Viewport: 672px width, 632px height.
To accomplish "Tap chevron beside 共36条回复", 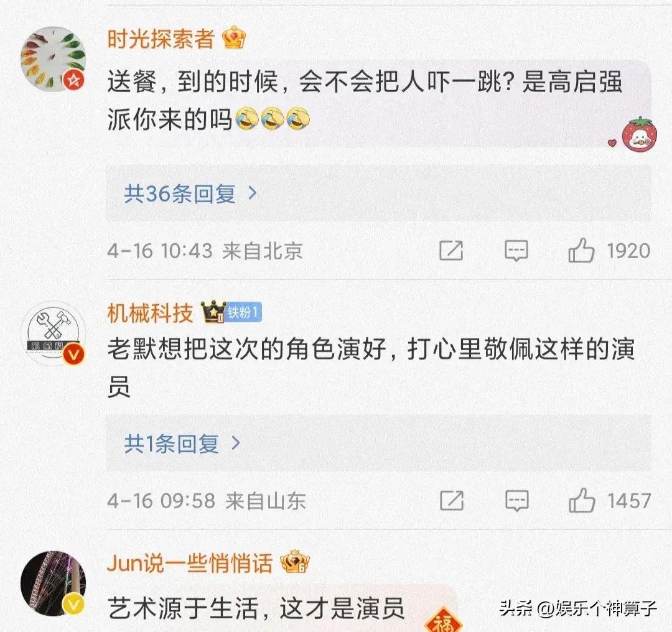I will 253,193.
